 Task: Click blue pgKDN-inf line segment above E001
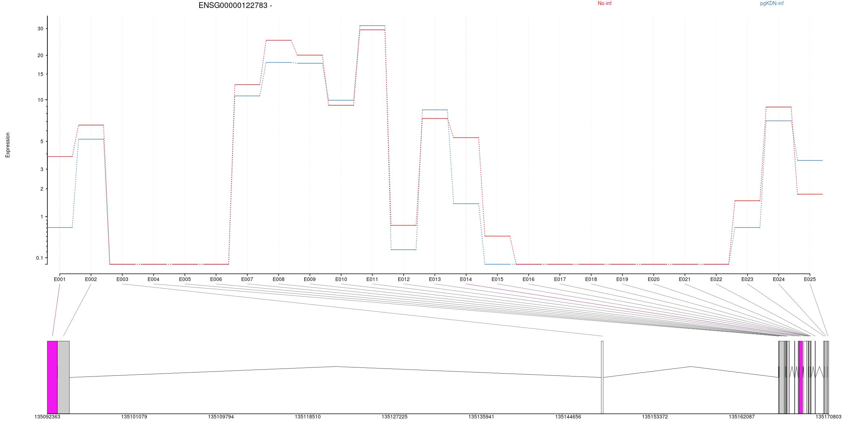[x=60, y=227]
